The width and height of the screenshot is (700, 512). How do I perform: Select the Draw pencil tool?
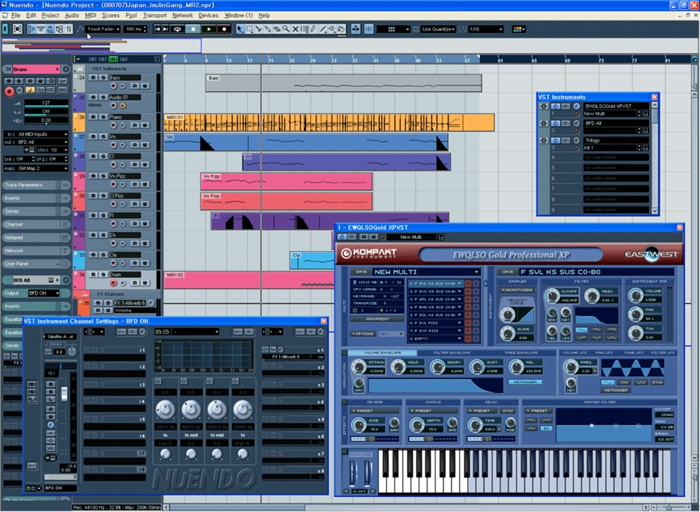tap(313, 29)
